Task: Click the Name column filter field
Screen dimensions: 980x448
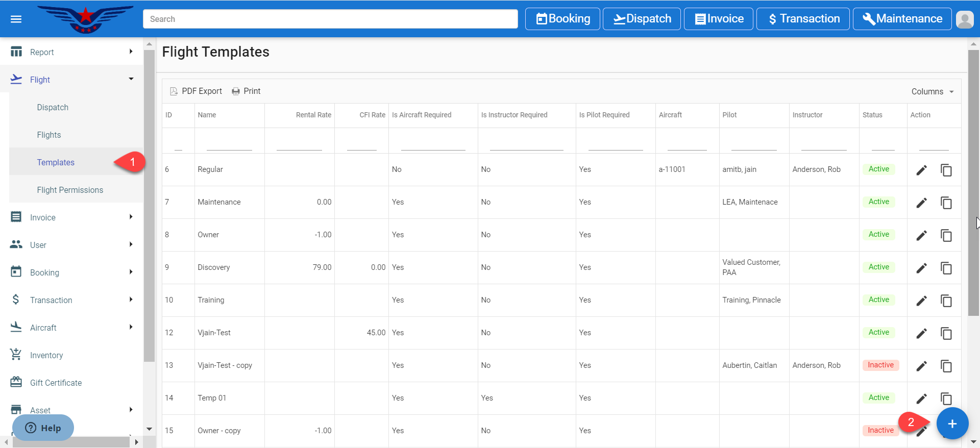Action: click(229, 143)
